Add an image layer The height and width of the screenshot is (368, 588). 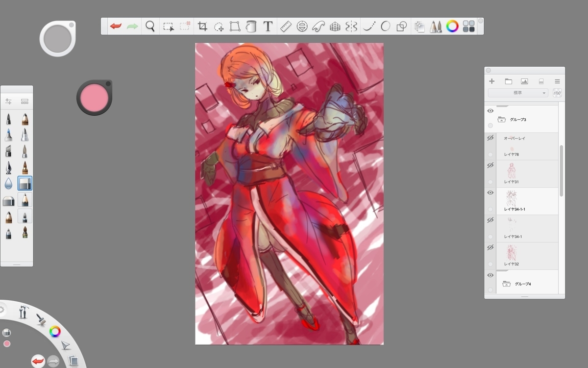point(524,81)
